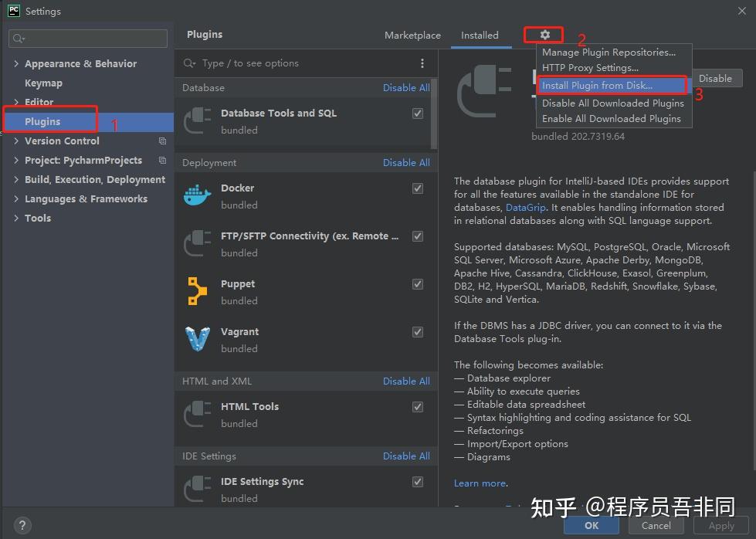Expand Languages & Frameworks in the sidebar
This screenshot has width=756, height=539.
(x=15, y=198)
